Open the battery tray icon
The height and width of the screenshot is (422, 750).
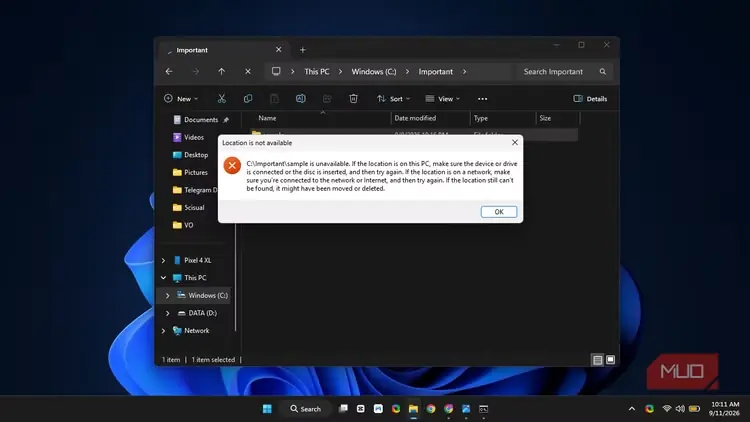[695, 409]
